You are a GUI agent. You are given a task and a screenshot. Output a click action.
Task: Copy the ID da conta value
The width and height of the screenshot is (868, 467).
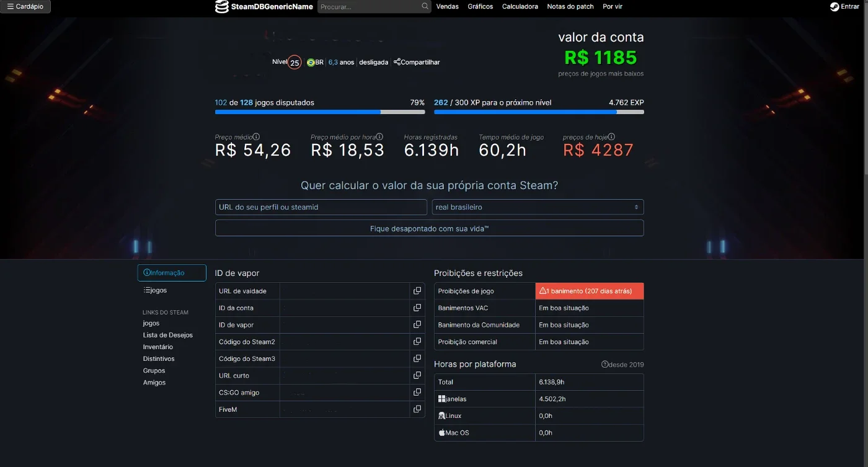417,308
